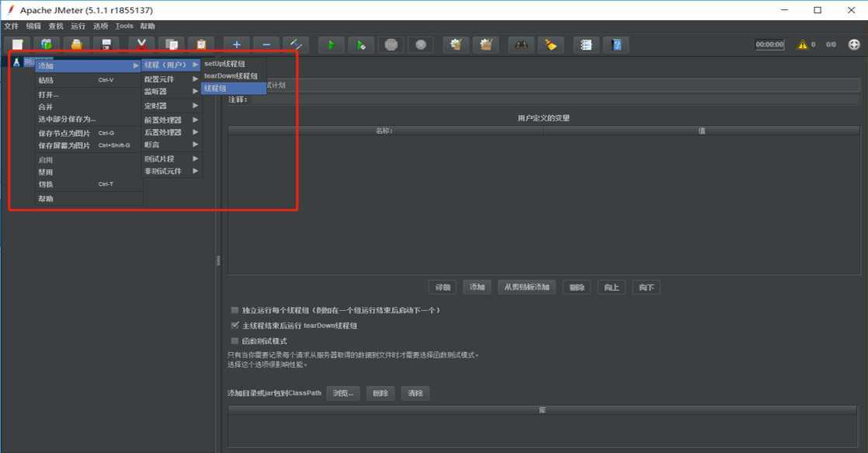Click the 从剪贴板添加 button
This screenshot has width=868, height=453.
[527, 287]
